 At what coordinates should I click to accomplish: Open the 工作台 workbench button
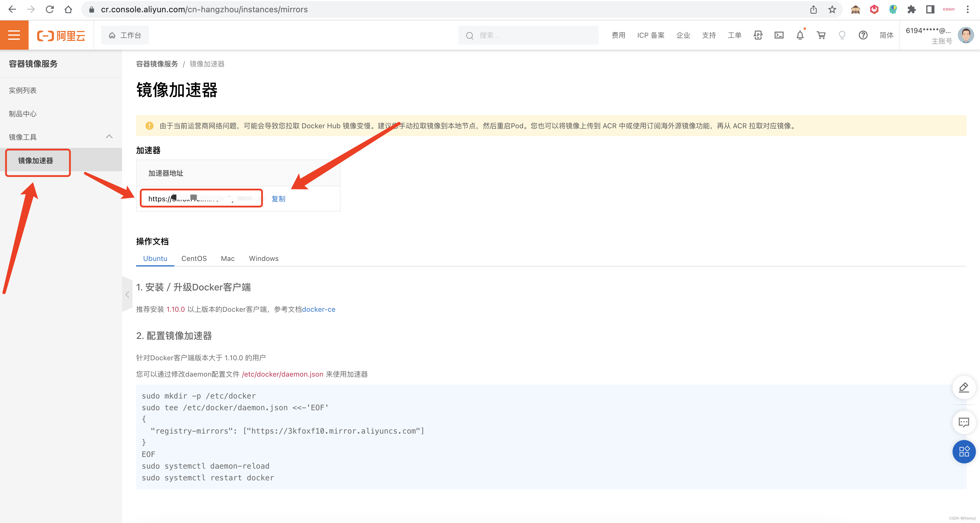[x=125, y=35]
